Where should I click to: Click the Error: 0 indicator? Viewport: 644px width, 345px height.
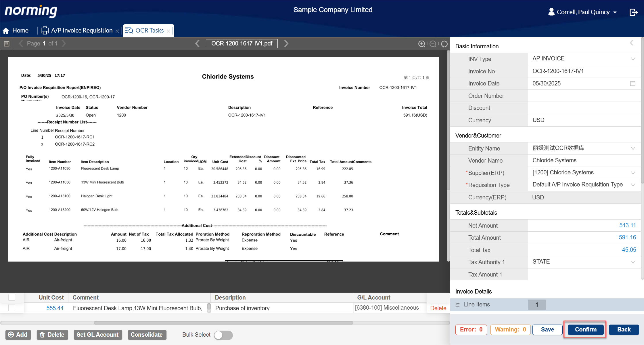(x=471, y=329)
